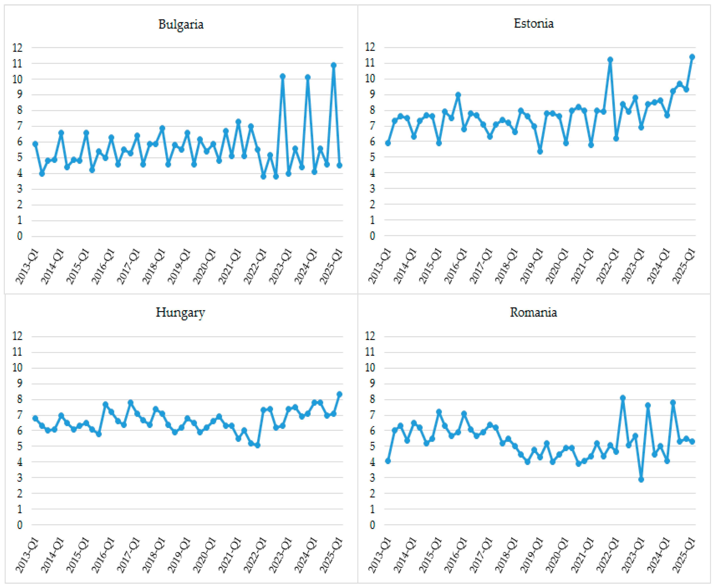Click the 12 y-axis label in Bulgaria chart
715x588 pixels.
18,48
